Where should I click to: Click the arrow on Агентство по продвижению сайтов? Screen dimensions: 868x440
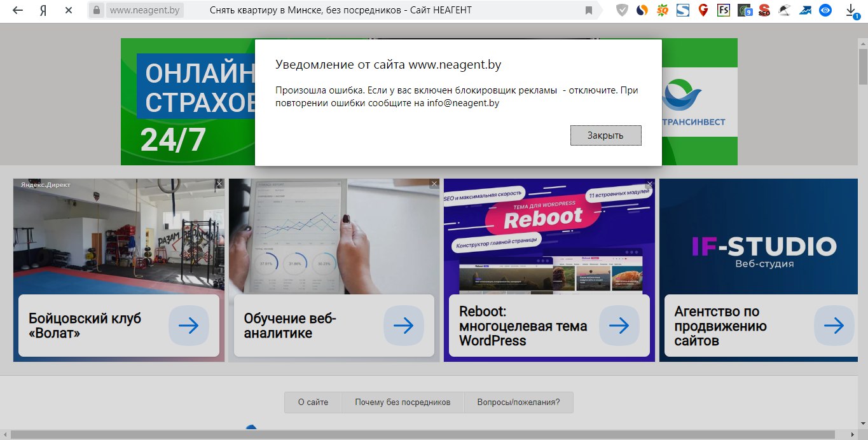click(x=834, y=326)
